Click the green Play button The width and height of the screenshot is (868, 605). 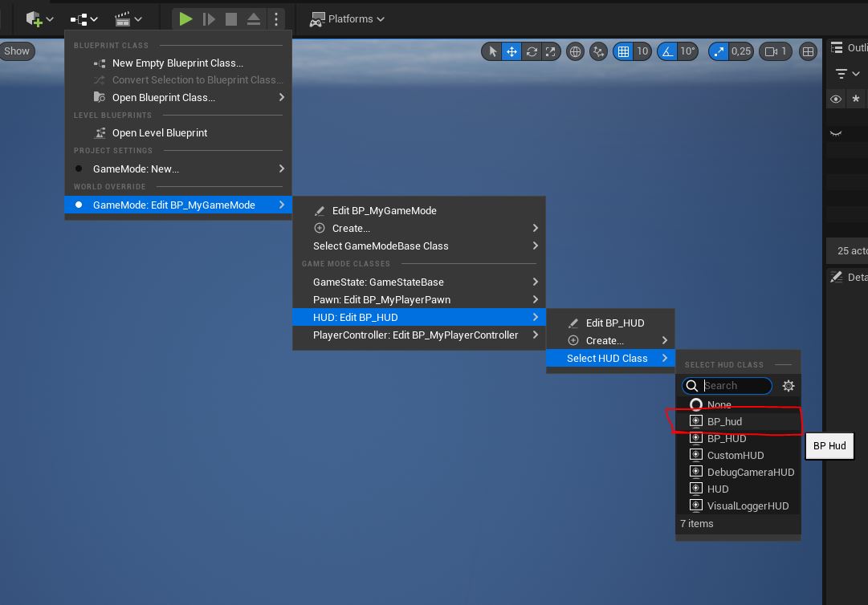pyautogui.click(x=185, y=18)
